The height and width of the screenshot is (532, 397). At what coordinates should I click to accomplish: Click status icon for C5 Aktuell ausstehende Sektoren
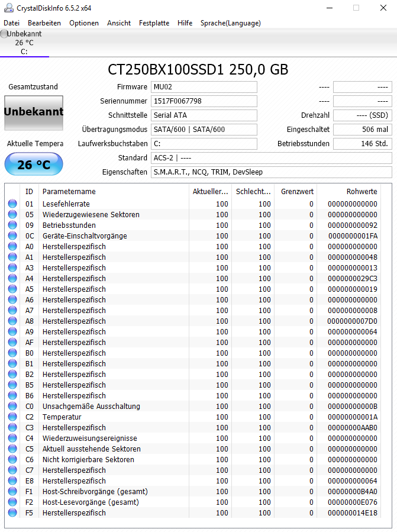click(x=12, y=449)
